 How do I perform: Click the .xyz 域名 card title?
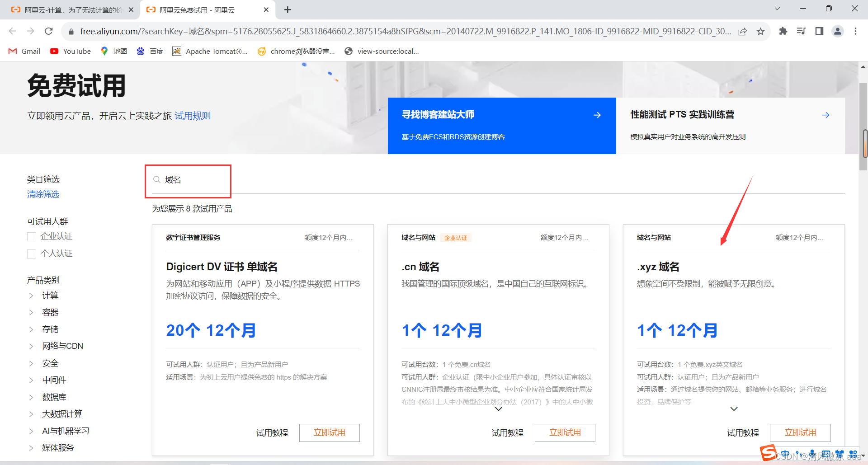pos(658,267)
